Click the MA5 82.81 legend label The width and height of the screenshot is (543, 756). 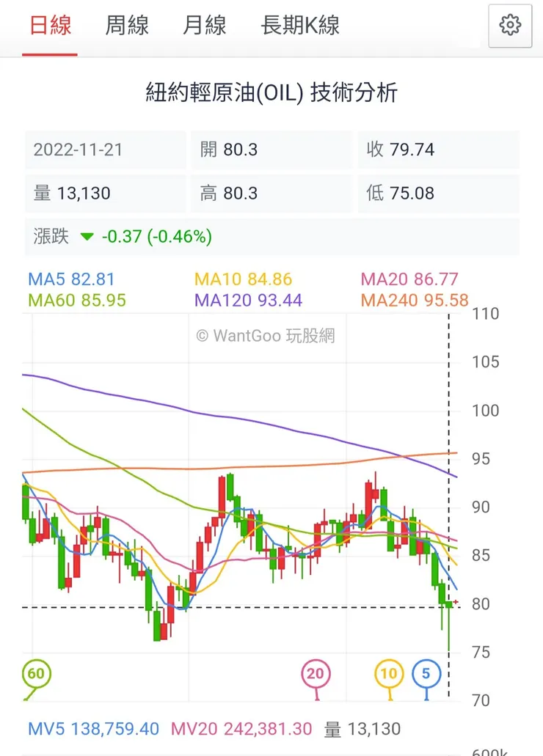[x=71, y=279]
